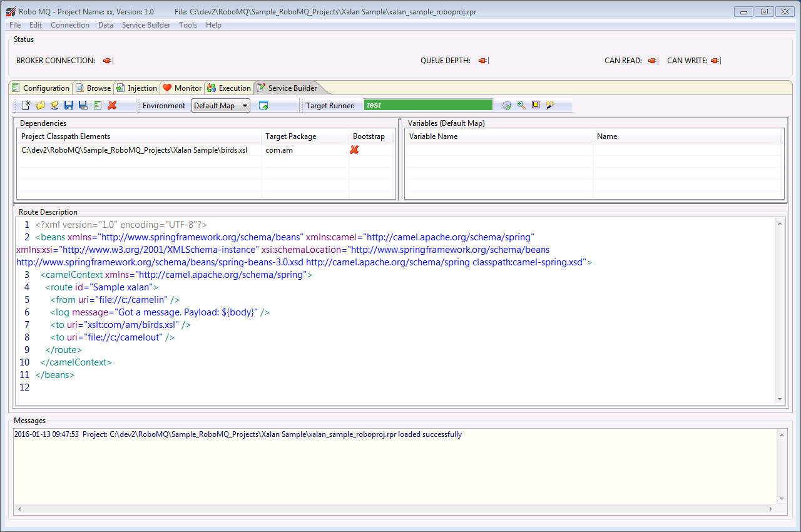Click the magnifier icon beside Target Runner
The image size is (801, 532).
(x=521, y=105)
